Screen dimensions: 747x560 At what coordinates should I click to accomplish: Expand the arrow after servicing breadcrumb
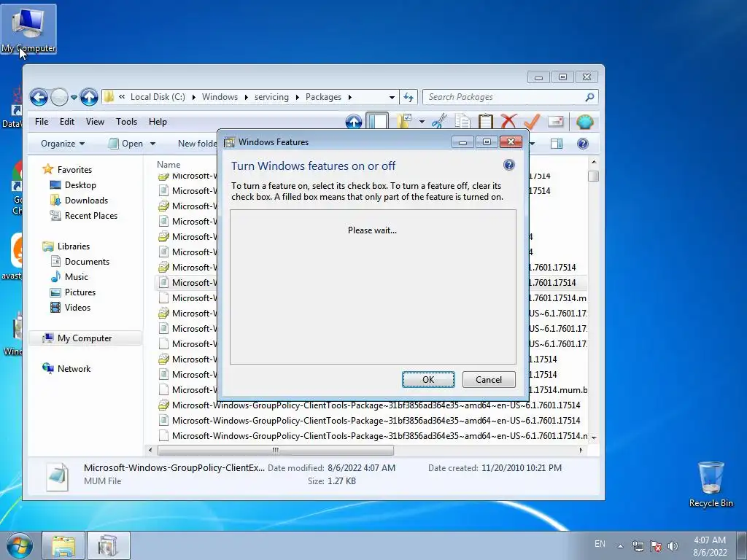[x=298, y=97]
